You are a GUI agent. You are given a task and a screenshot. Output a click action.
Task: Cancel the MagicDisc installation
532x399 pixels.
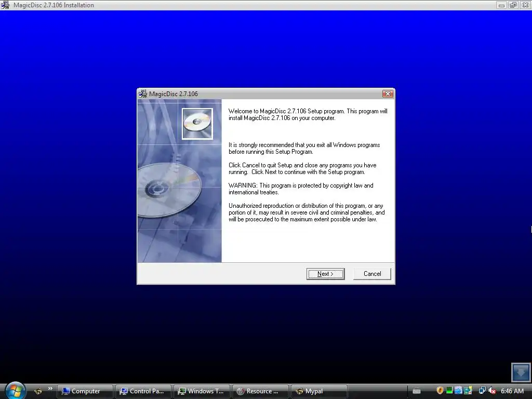click(x=372, y=274)
